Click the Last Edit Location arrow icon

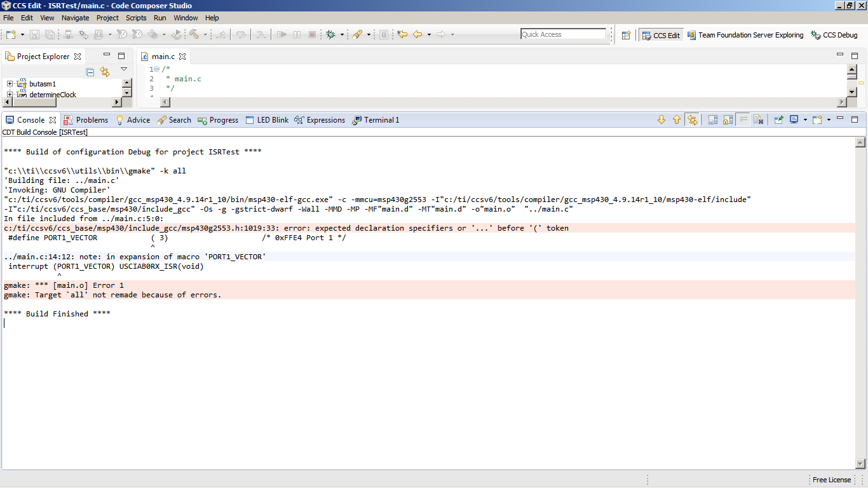click(x=402, y=34)
